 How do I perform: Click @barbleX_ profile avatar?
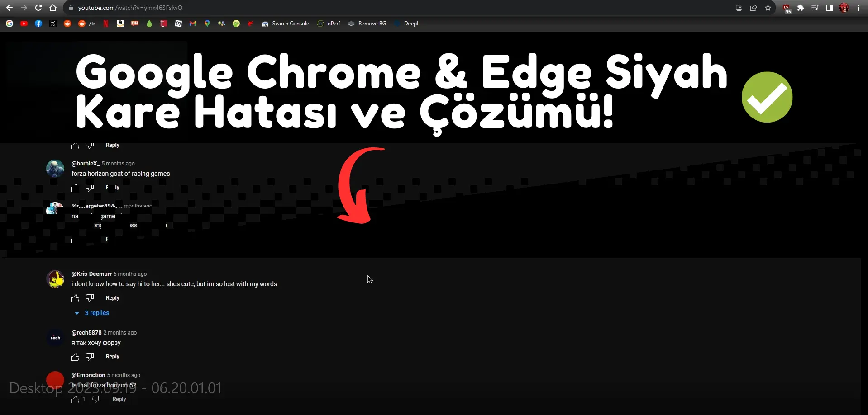coord(55,168)
